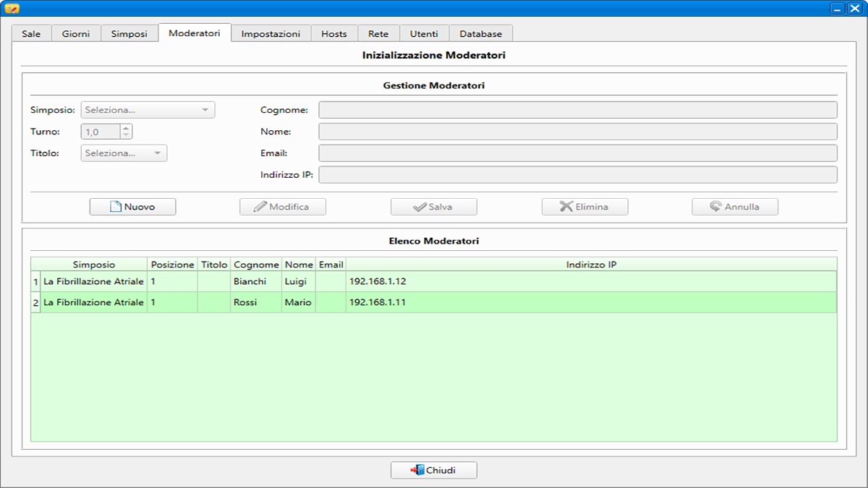Image resolution: width=868 pixels, height=488 pixels.
Task: Switch to the Rete tab
Action: point(378,34)
